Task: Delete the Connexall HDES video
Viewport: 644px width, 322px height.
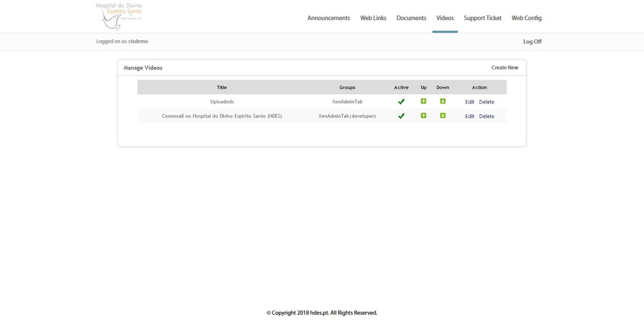Action: tap(486, 116)
